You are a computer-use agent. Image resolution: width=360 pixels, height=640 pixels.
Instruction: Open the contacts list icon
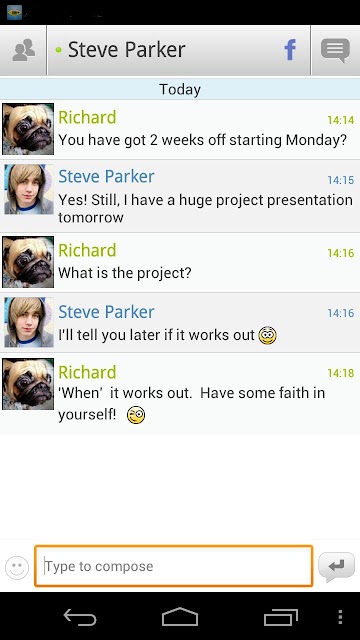[23, 50]
